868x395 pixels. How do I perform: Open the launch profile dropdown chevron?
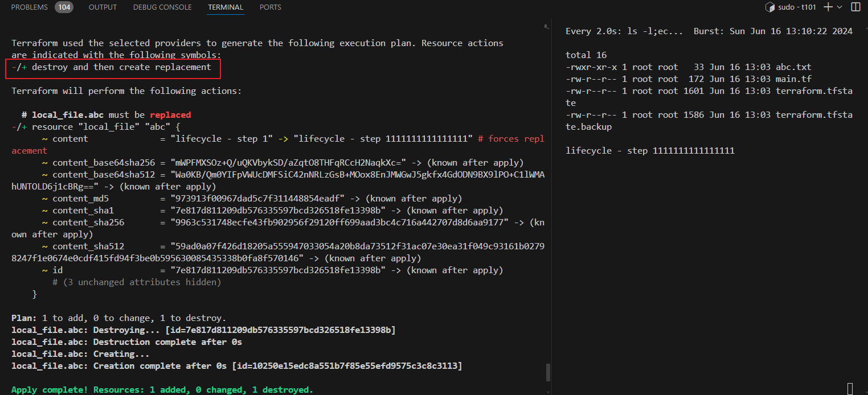[x=840, y=7]
